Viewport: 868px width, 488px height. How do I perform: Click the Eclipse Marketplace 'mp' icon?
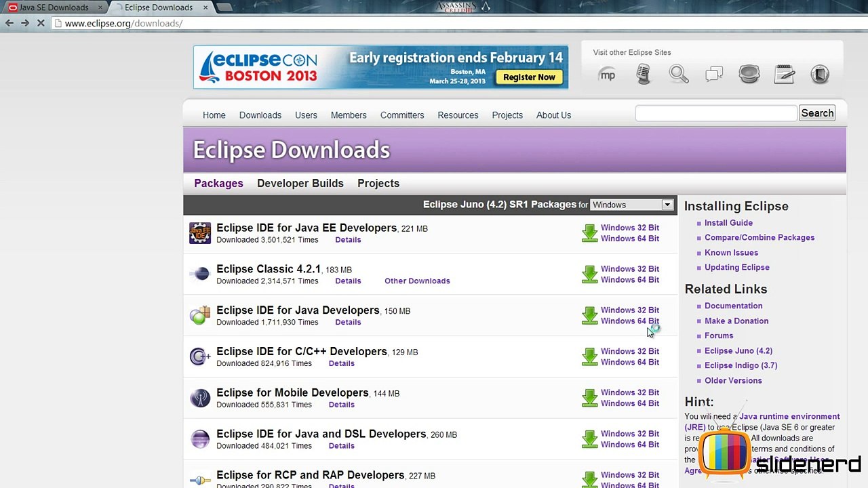pos(608,75)
